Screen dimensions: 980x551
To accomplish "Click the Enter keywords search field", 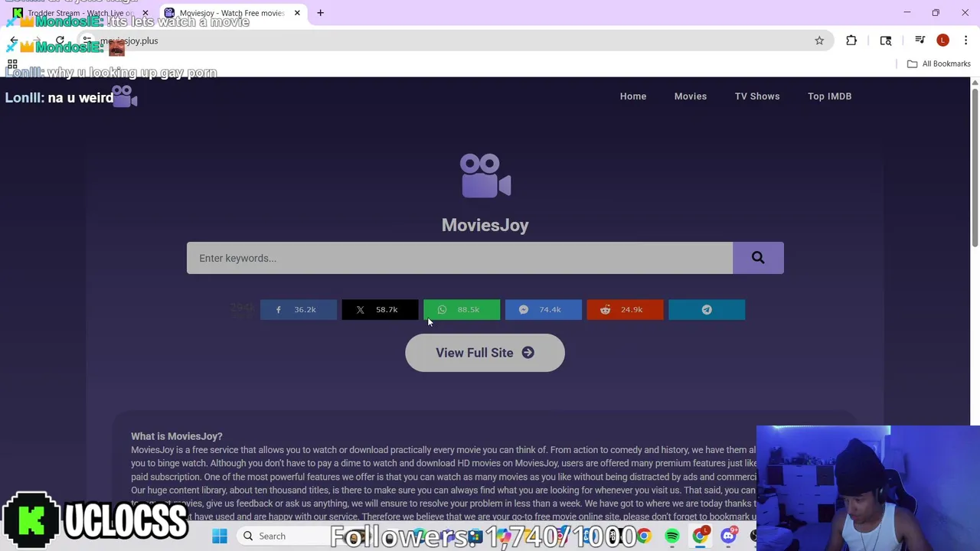I will click(459, 258).
